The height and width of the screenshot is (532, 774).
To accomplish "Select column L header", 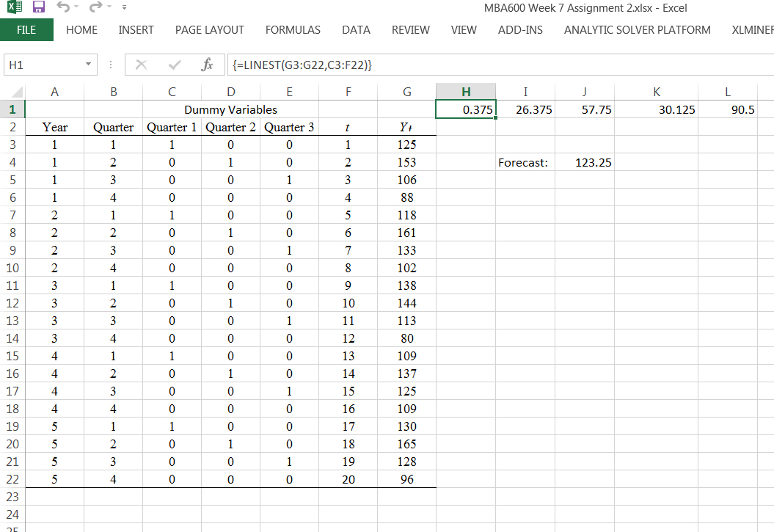I will [x=728, y=92].
